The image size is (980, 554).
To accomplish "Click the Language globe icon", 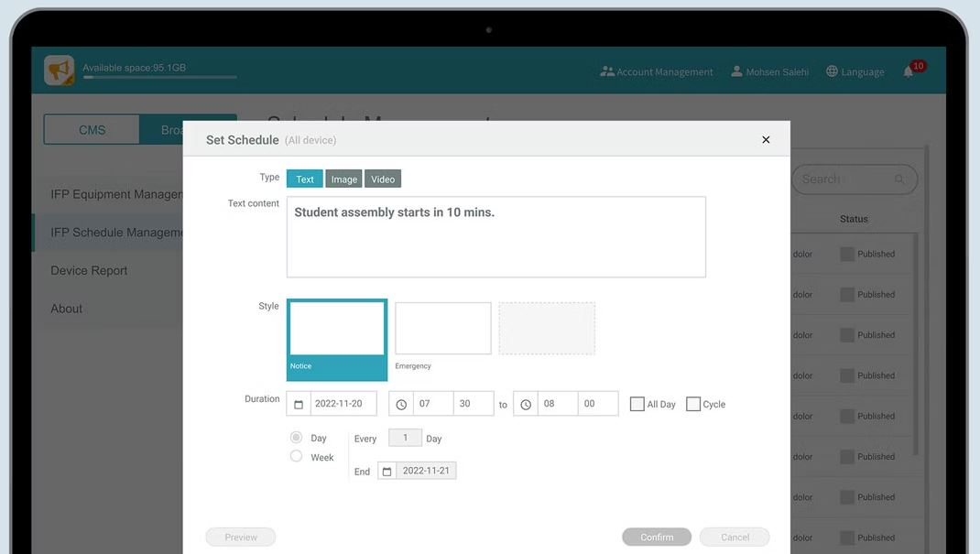I will click(832, 71).
